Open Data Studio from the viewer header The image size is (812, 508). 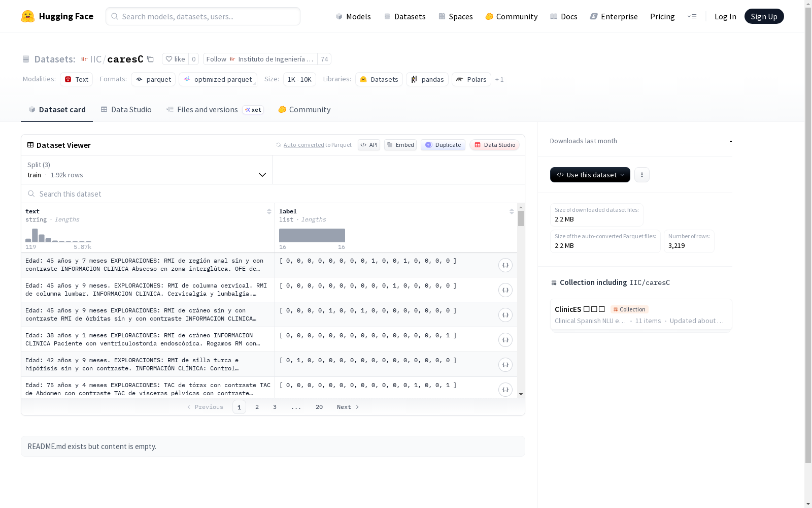click(494, 145)
